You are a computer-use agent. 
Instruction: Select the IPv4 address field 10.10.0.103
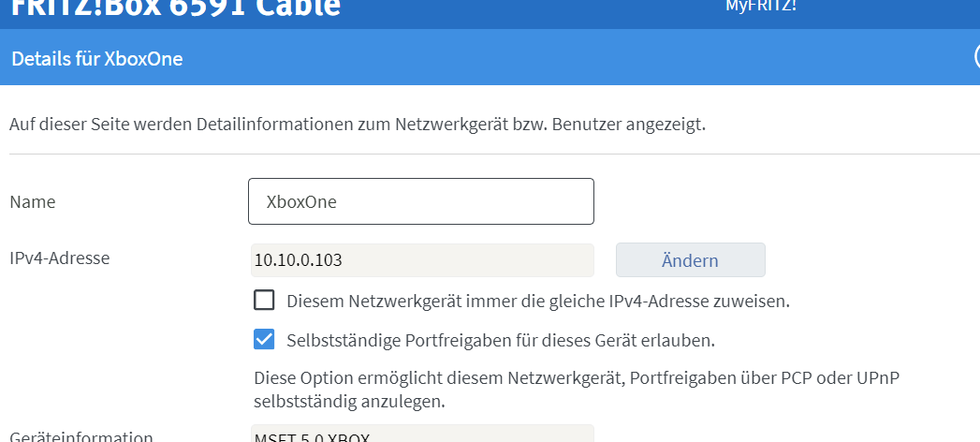tap(422, 260)
